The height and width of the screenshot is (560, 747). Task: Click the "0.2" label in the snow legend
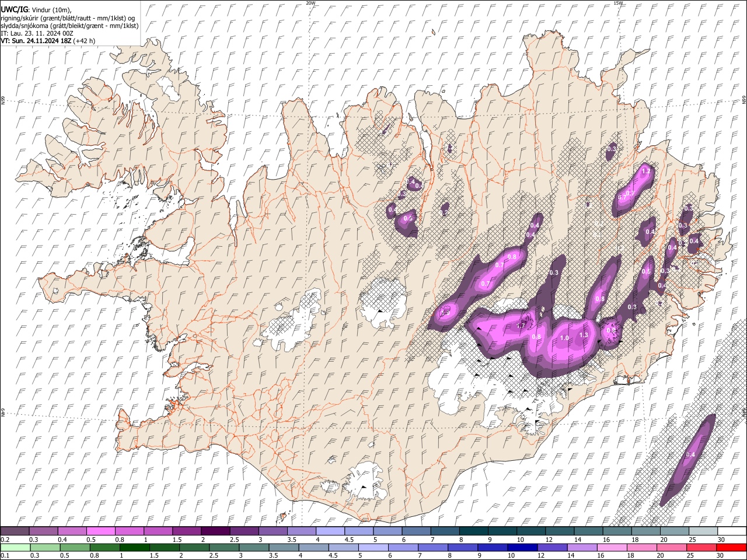click(x=5, y=540)
